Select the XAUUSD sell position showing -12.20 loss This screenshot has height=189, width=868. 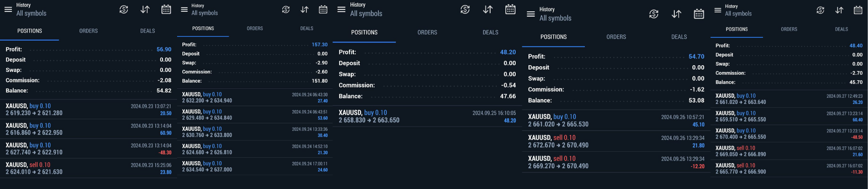pos(616,162)
